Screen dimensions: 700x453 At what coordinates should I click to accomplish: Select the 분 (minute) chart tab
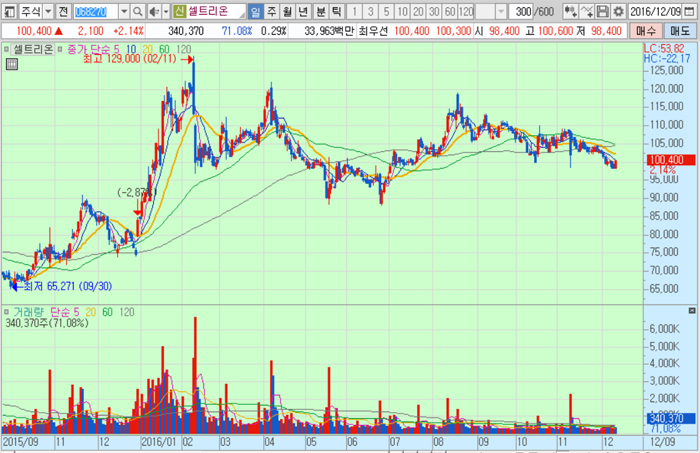[x=320, y=12]
